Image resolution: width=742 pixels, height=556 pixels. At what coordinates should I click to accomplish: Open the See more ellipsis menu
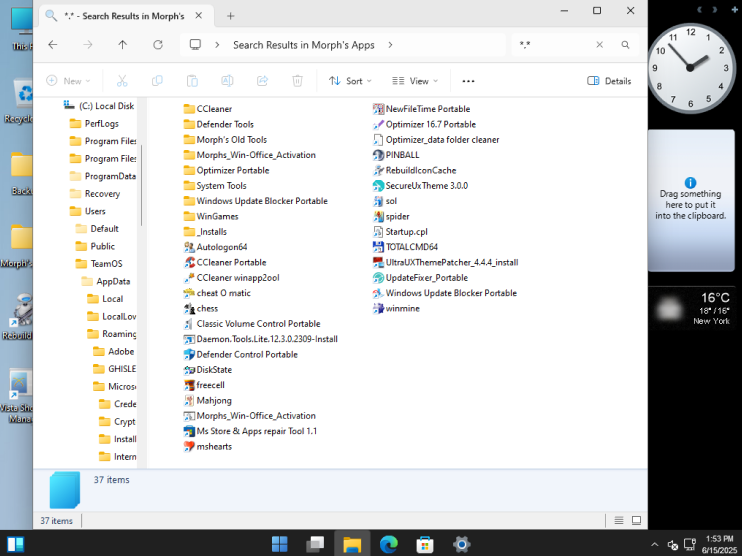[x=468, y=81]
